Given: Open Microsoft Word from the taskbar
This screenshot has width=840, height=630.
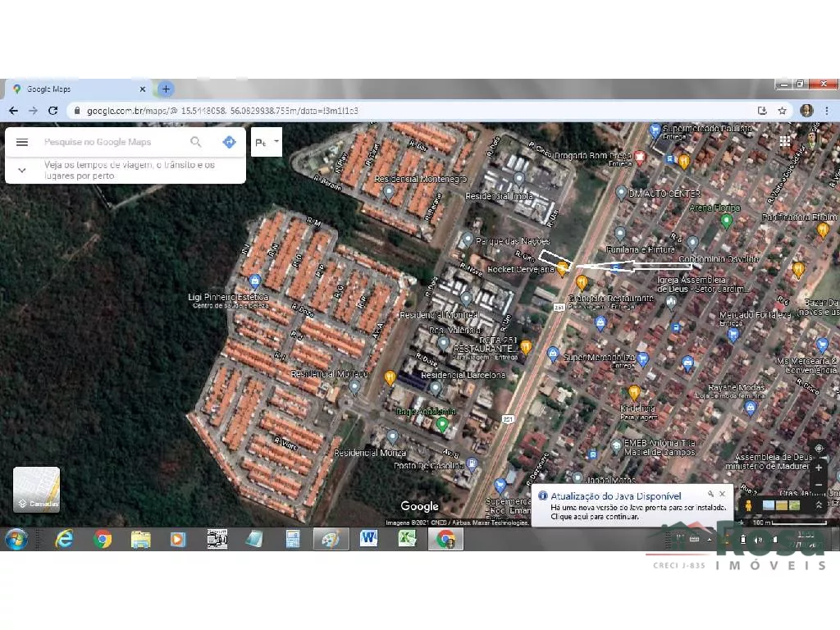Looking at the screenshot, I should [368, 539].
